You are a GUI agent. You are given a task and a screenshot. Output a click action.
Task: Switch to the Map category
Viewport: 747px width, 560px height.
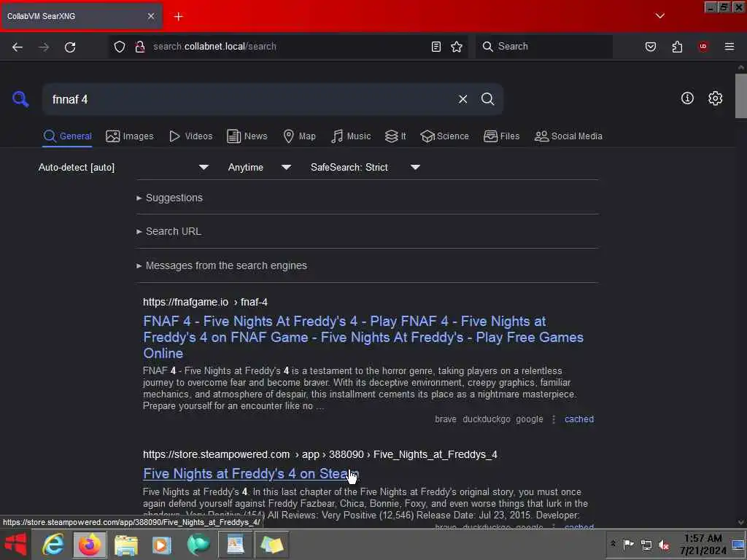(x=299, y=136)
